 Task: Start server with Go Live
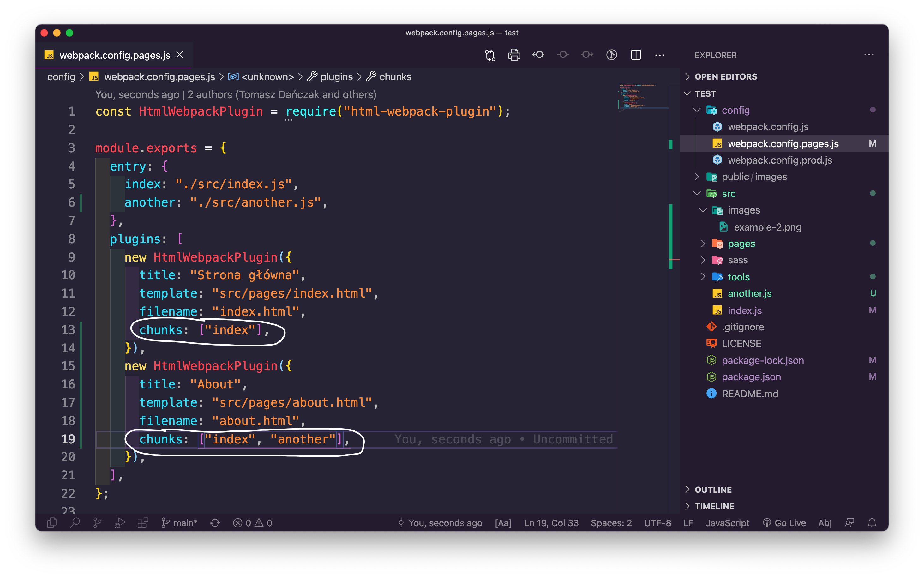click(x=784, y=523)
